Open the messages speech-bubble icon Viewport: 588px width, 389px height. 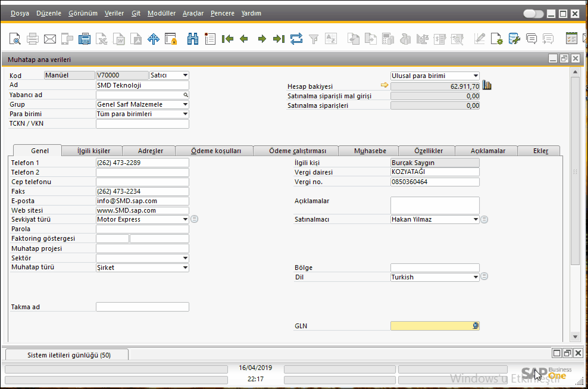coord(531,39)
